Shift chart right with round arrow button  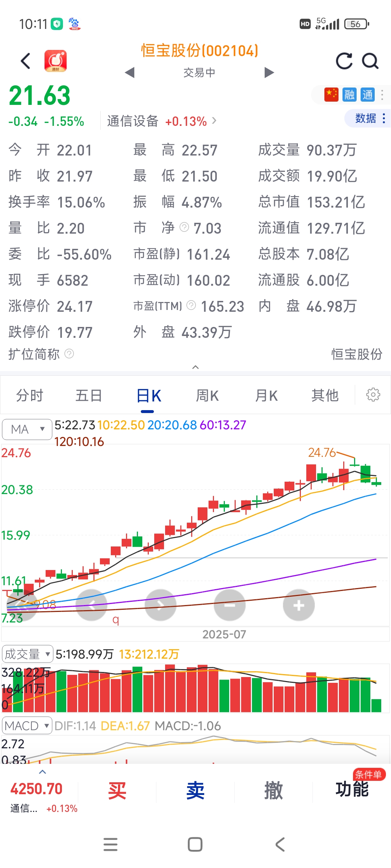click(x=160, y=605)
